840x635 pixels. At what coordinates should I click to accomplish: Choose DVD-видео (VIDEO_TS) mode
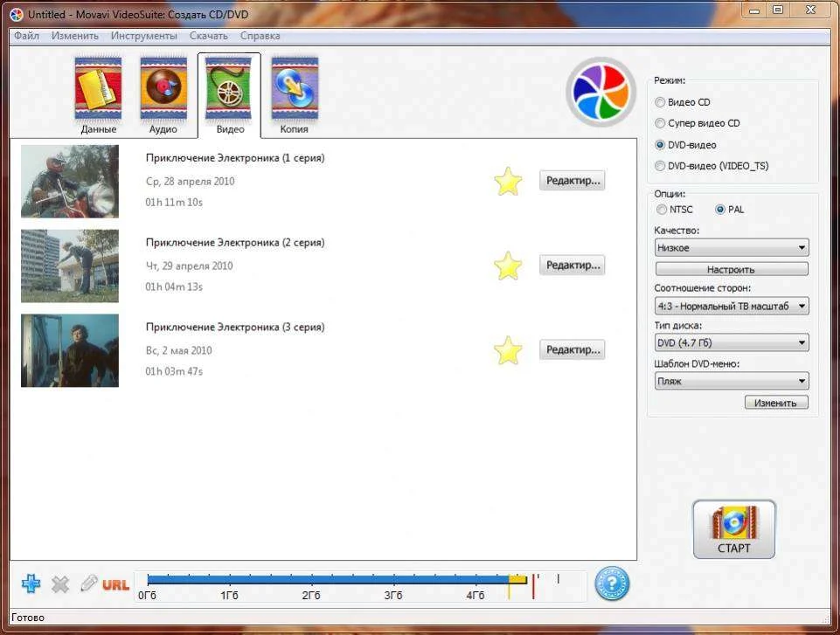[x=660, y=166]
